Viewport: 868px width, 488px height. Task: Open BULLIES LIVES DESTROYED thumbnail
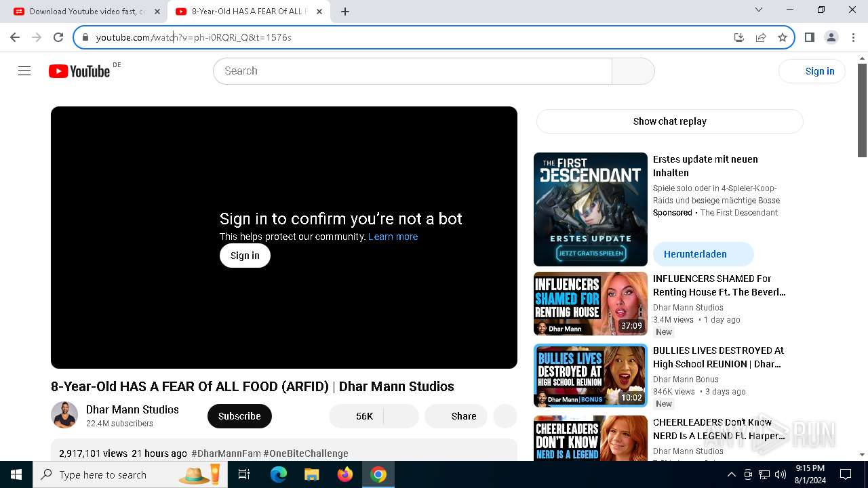(591, 375)
